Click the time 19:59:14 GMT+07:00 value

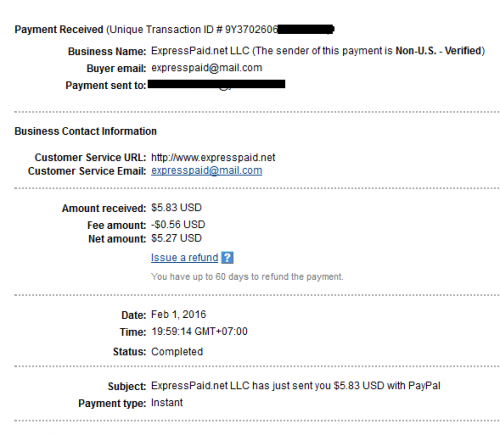pyautogui.click(x=199, y=332)
